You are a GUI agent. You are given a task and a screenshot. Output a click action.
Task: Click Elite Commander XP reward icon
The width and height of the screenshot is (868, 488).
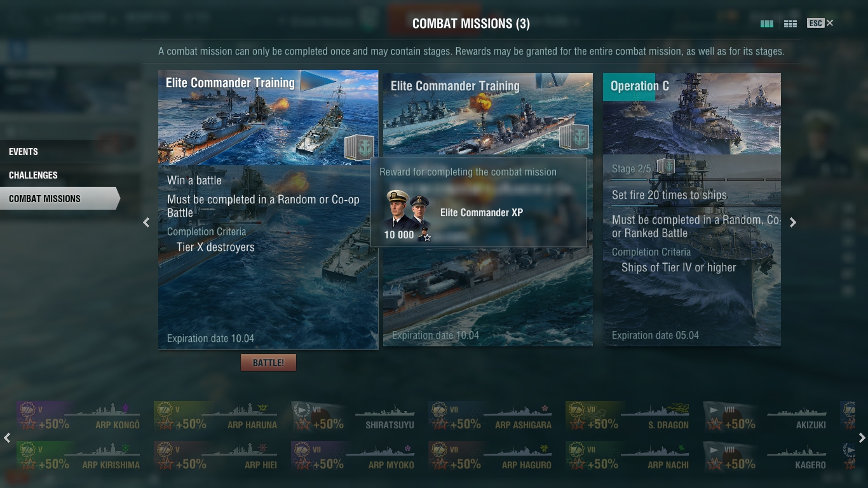[x=408, y=215]
